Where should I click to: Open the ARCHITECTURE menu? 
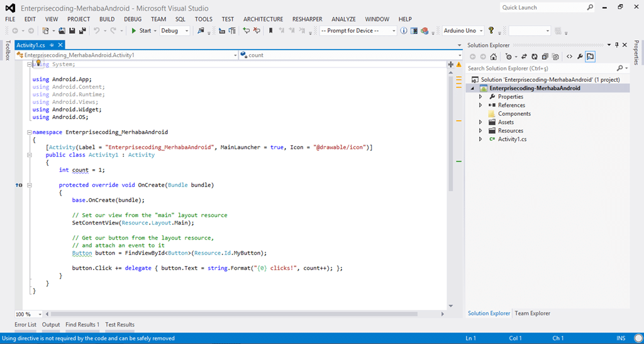263,19
